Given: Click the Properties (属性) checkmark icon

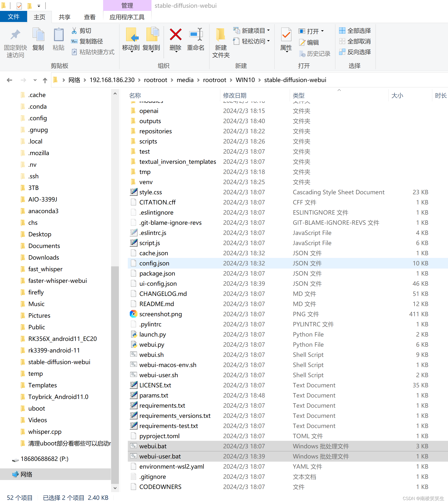Looking at the screenshot, I should [286, 35].
